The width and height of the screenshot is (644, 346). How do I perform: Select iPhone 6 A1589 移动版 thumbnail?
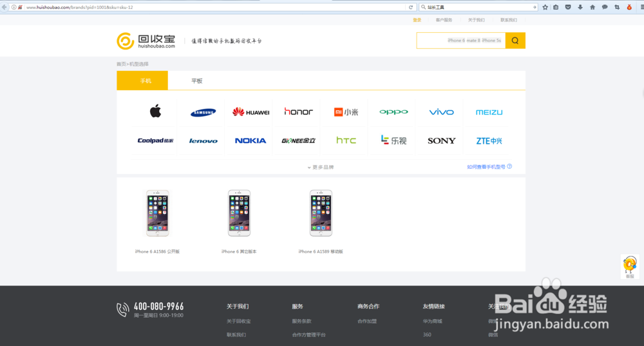pos(321,213)
